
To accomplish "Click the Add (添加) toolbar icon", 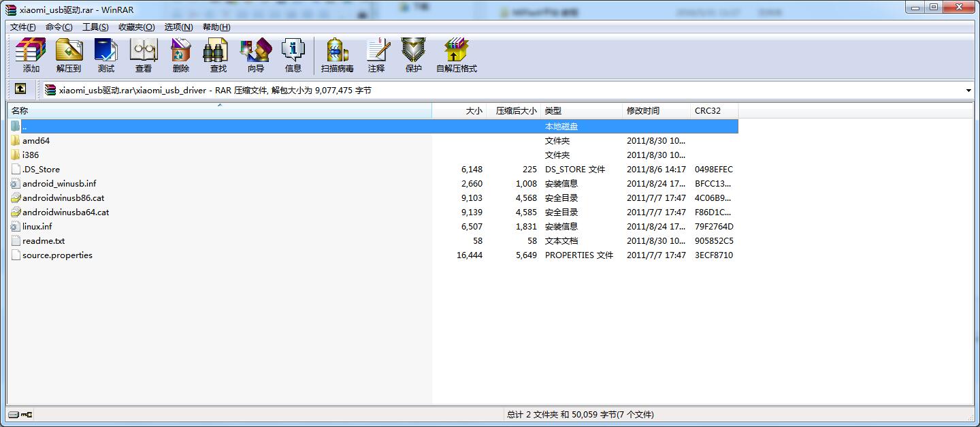I will [x=31, y=55].
